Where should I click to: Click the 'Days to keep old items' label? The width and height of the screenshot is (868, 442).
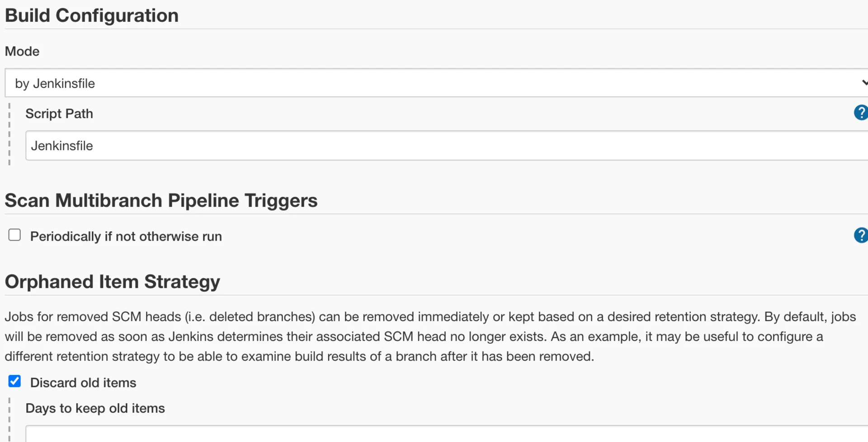click(x=95, y=408)
